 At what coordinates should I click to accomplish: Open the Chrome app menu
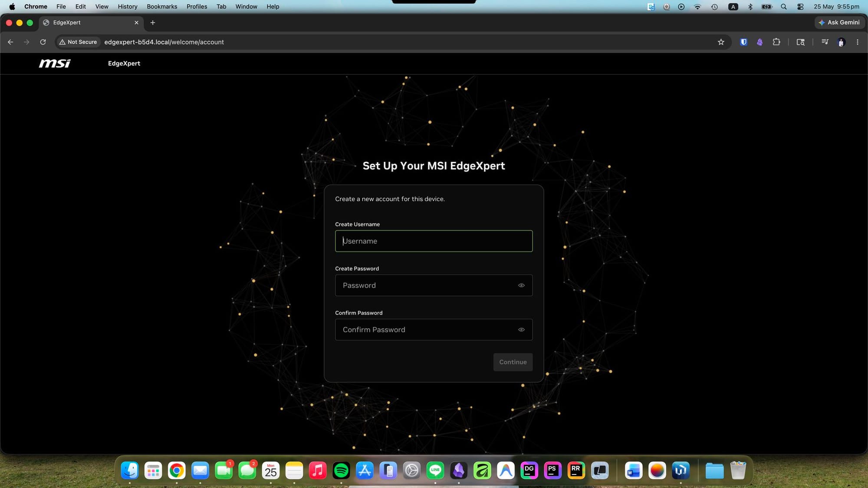[36, 7]
